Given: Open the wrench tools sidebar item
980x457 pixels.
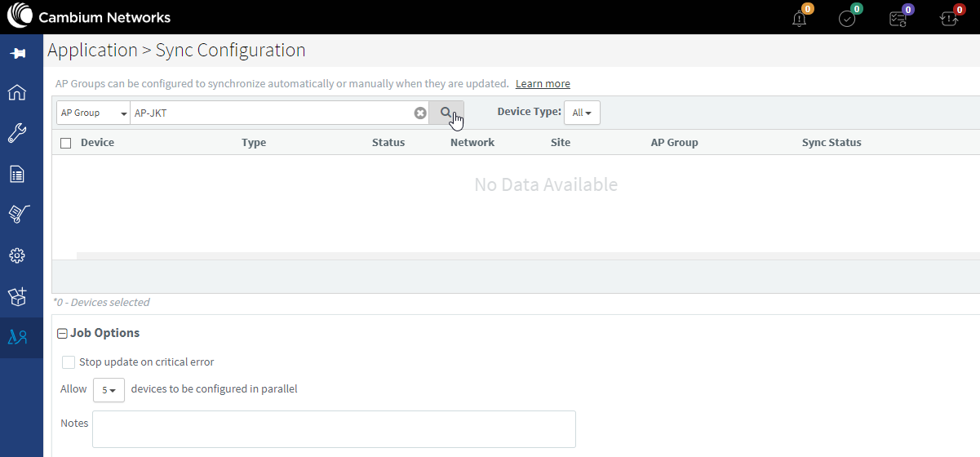Looking at the screenshot, I should point(17,133).
